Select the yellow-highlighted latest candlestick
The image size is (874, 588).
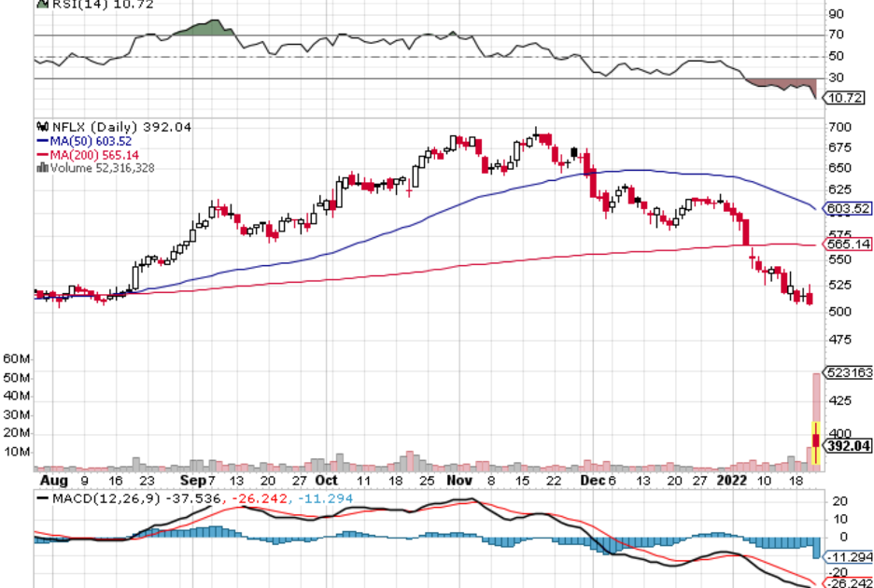[817, 442]
